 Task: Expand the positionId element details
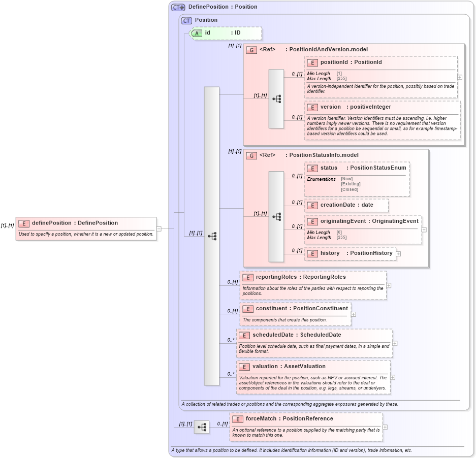coord(460,76)
